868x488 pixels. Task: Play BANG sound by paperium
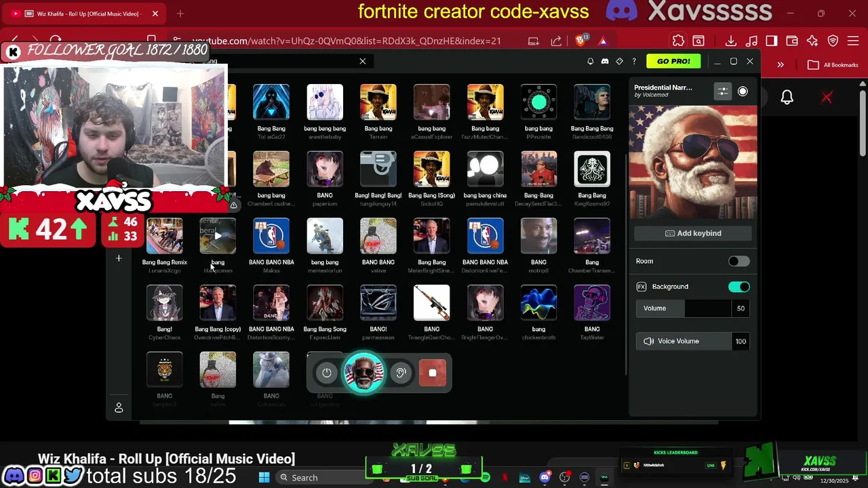pos(325,169)
